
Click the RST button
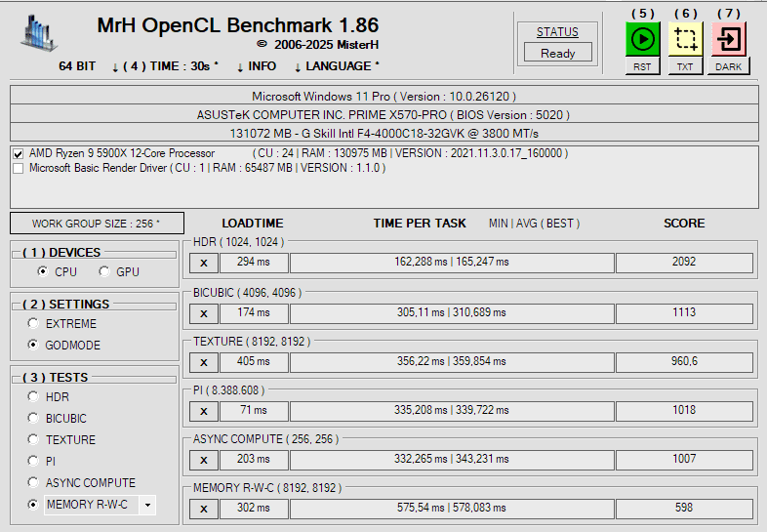pos(642,66)
